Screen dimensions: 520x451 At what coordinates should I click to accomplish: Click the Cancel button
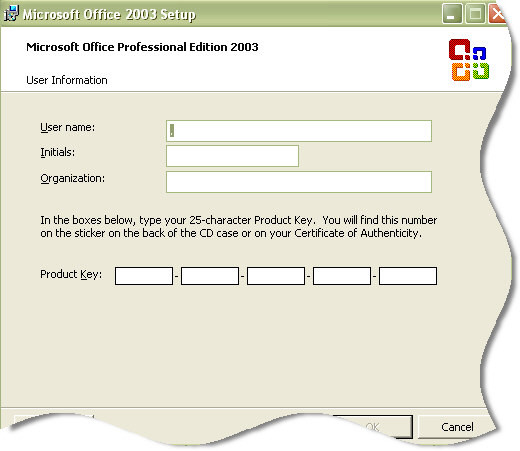[x=457, y=427]
